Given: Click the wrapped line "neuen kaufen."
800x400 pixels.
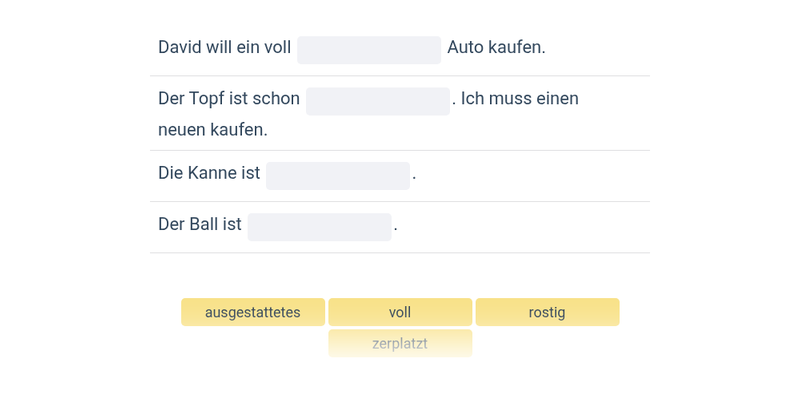Looking at the screenshot, I should 213,130.
